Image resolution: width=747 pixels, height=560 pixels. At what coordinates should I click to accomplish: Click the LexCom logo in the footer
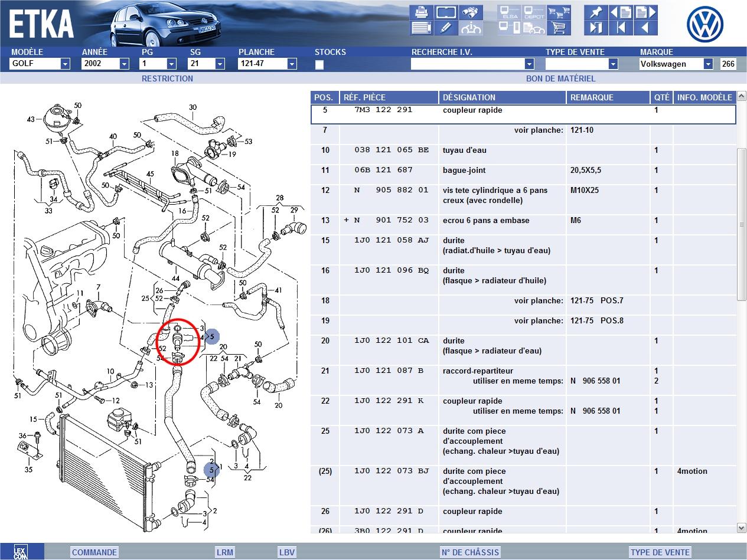(21, 552)
